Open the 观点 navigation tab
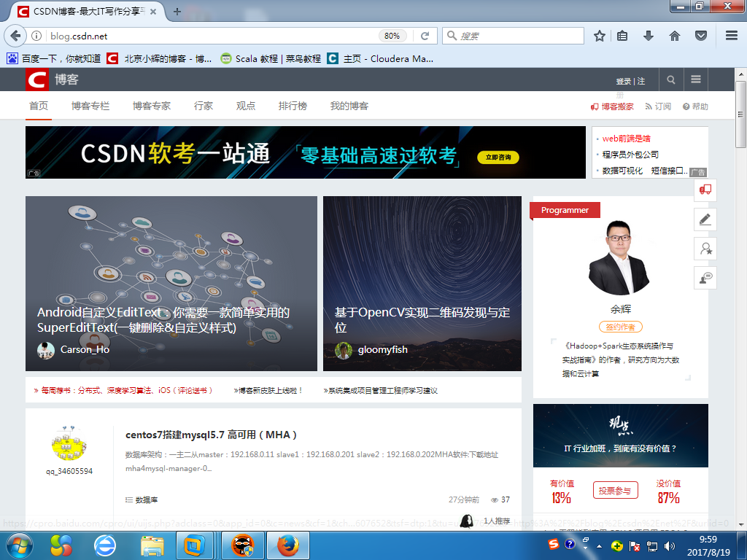747x560 pixels. pos(246,106)
